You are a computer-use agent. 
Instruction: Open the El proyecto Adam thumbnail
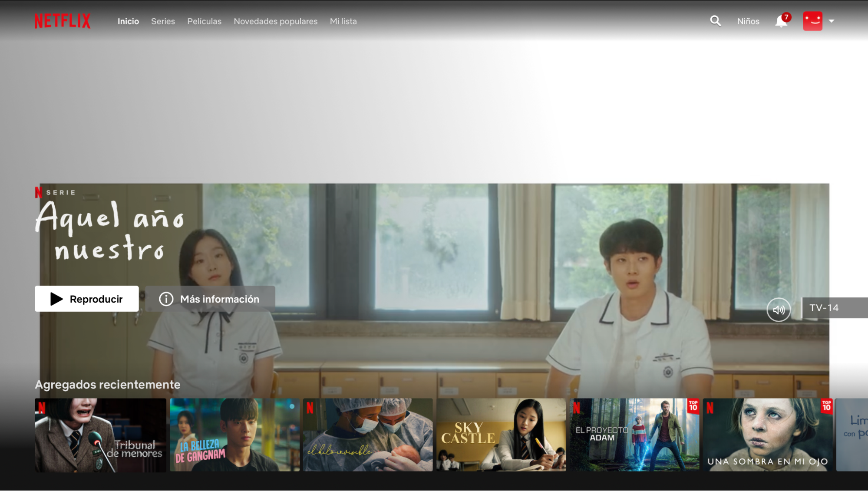[634, 435]
